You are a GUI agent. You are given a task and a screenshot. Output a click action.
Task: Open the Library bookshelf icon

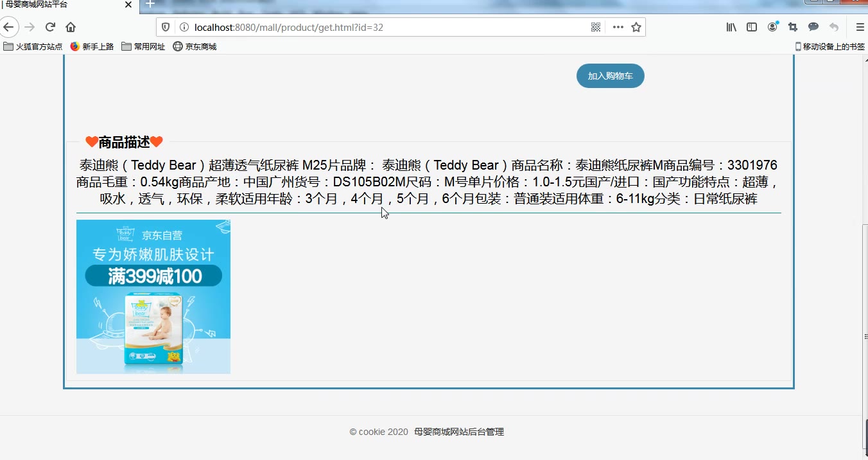point(731,27)
